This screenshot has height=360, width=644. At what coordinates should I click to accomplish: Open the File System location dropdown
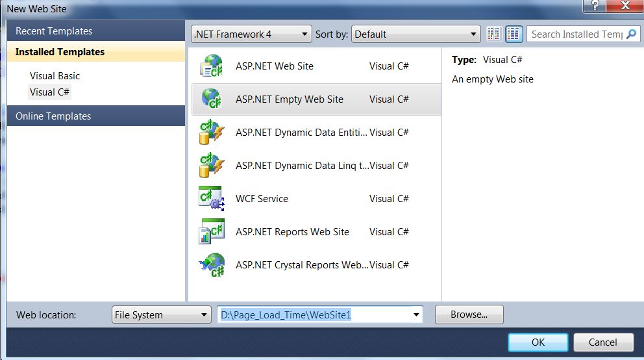tap(162, 315)
